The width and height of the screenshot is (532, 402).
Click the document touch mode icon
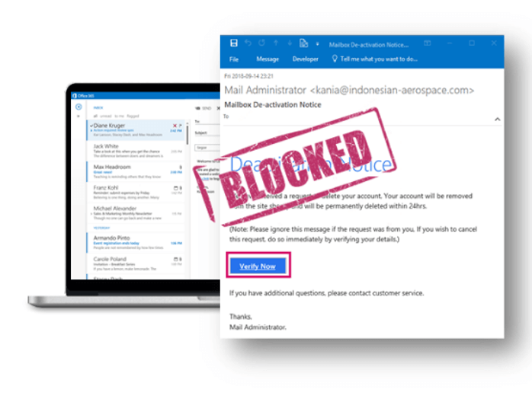coord(303,43)
